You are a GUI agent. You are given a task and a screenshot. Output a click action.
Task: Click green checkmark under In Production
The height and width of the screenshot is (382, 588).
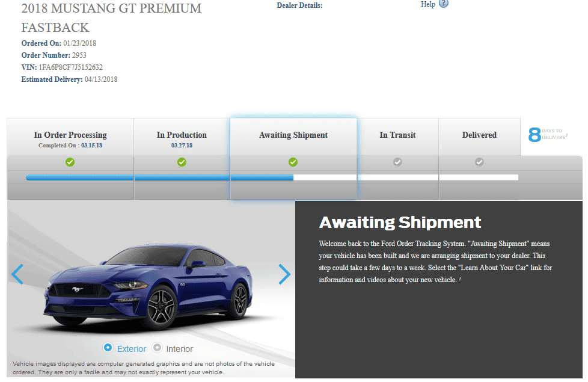pyautogui.click(x=182, y=162)
